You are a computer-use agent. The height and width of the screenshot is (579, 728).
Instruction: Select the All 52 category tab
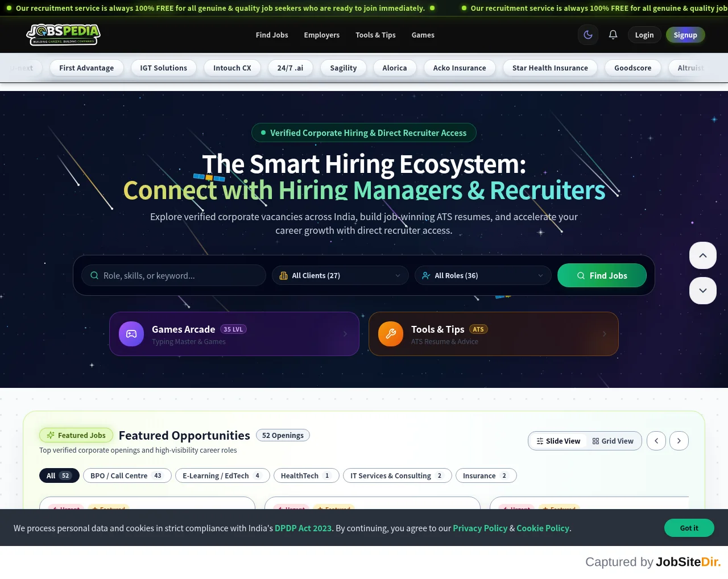59,475
